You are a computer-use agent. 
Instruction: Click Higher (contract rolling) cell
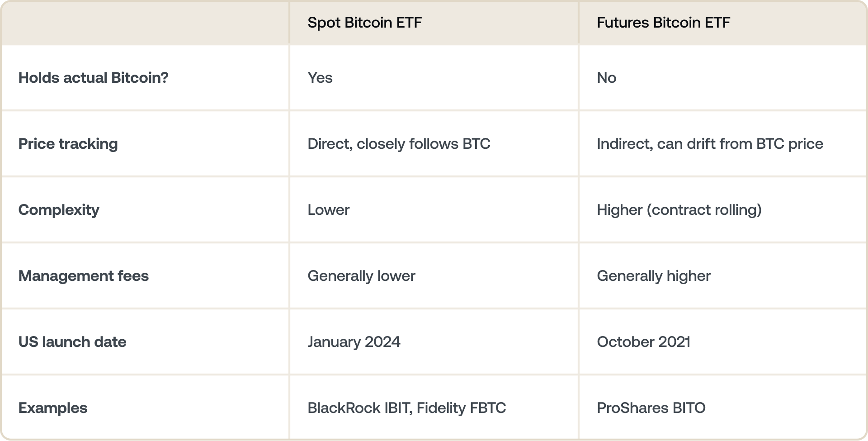[x=679, y=210]
